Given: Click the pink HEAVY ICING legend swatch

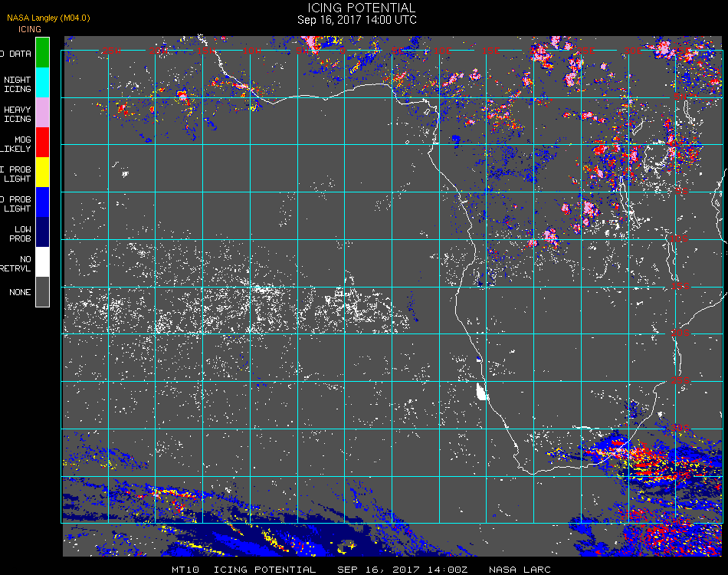Looking at the screenshot, I should [42, 113].
